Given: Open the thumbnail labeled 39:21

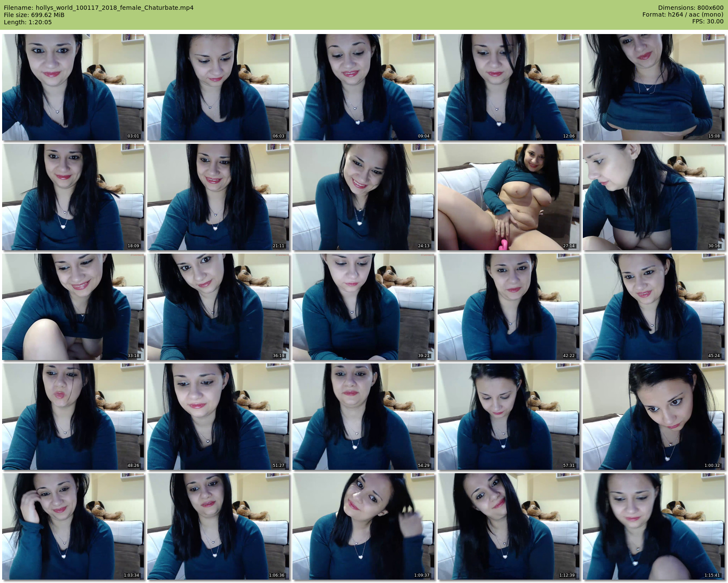Looking at the screenshot, I should coord(364,307).
